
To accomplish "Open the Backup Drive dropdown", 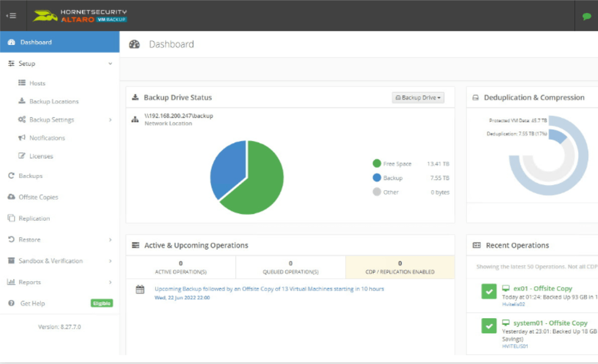I will [x=418, y=98].
